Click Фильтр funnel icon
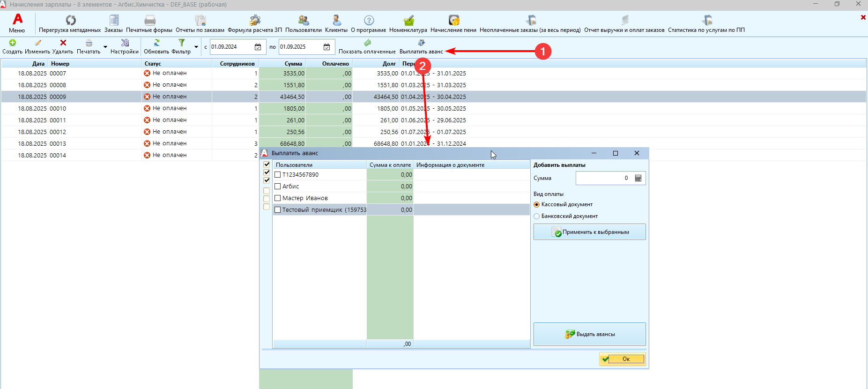 tap(181, 43)
